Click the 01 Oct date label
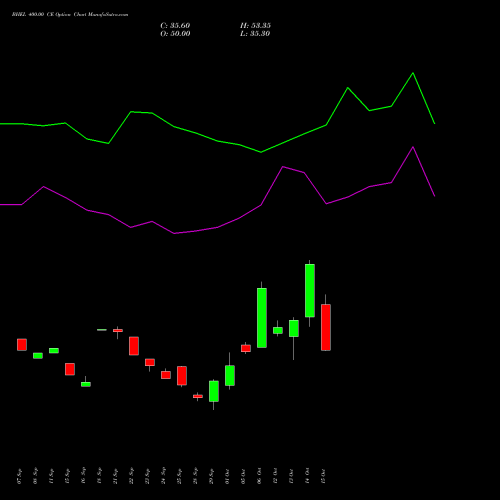Screen dimensions: 500x500 tap(227, 476)
